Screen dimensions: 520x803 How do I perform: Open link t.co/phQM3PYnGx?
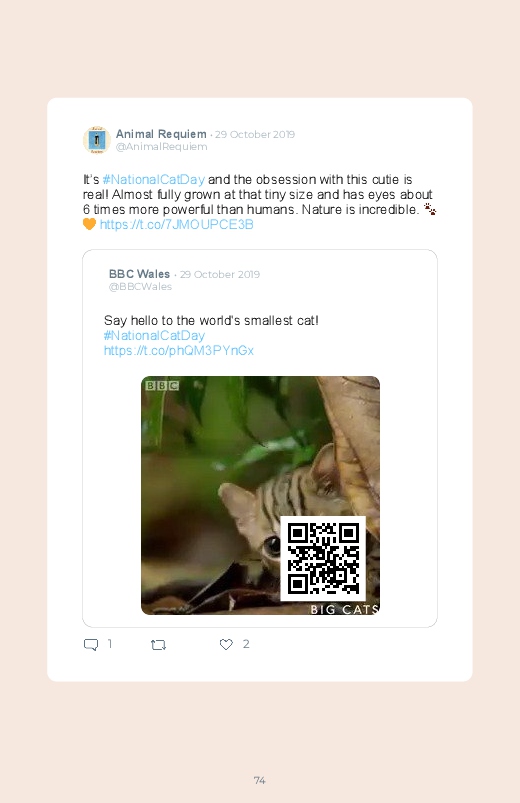(179, 351)
